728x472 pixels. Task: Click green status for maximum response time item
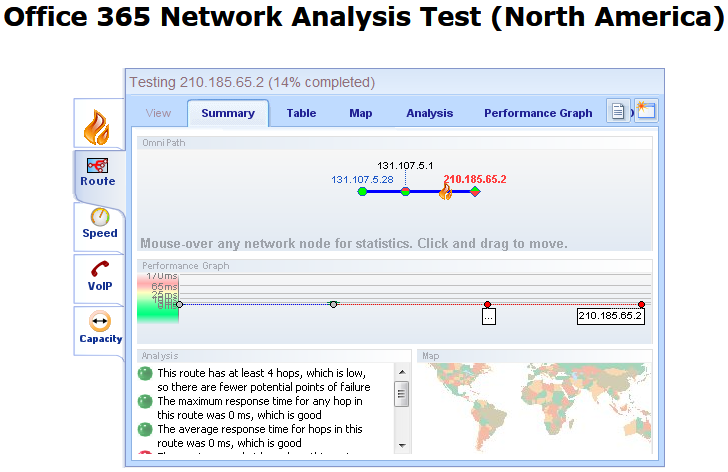click(x=145, y=401)
